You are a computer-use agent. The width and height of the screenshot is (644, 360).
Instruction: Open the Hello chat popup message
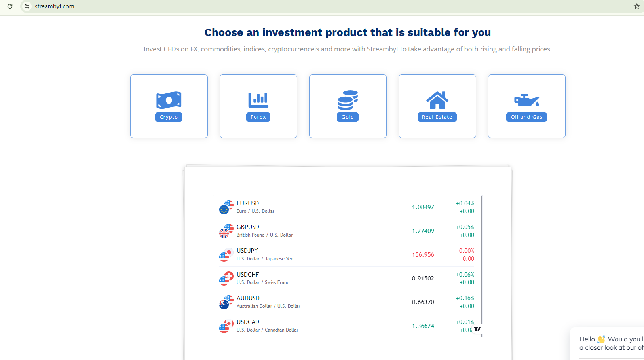point(610,343)
